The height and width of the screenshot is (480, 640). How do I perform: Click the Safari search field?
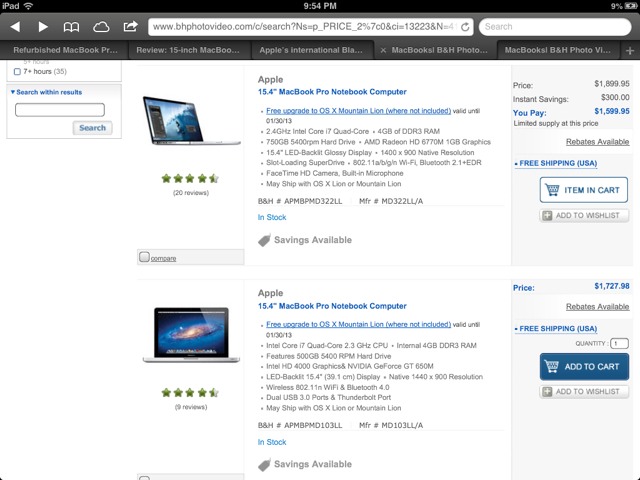tap(555, 27)
